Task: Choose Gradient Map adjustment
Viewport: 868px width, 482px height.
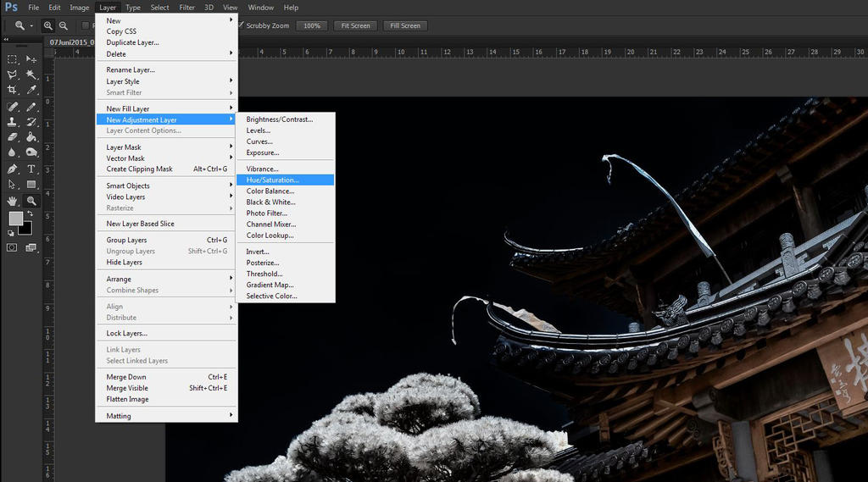Action: click(x=285, y=285)
